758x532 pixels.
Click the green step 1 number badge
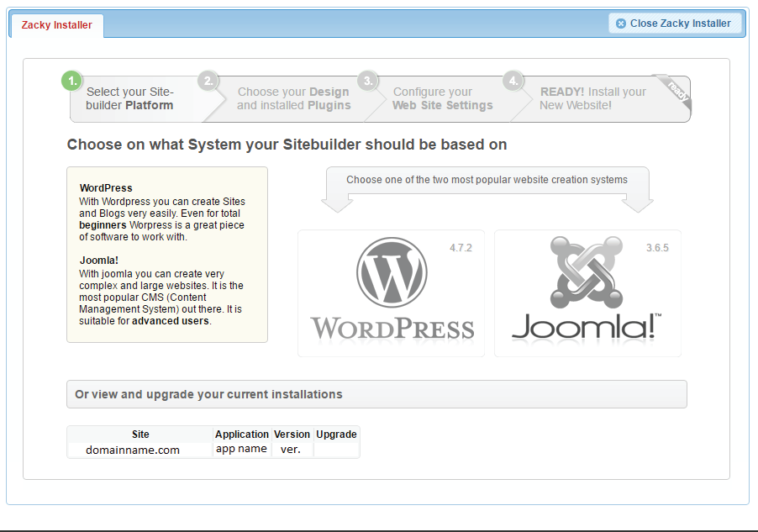pyautogui.click(x=72, y=81)
